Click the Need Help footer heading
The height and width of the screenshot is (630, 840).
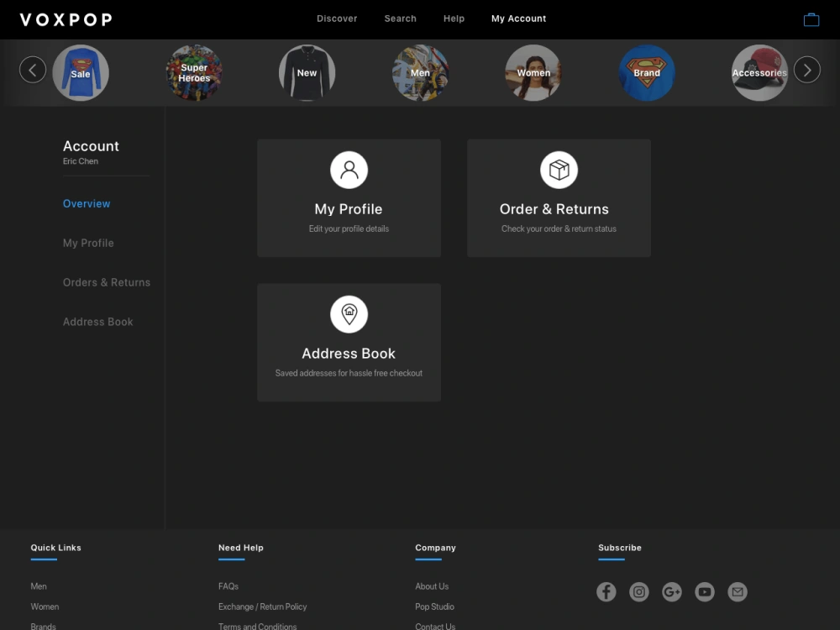click(241, 548)
